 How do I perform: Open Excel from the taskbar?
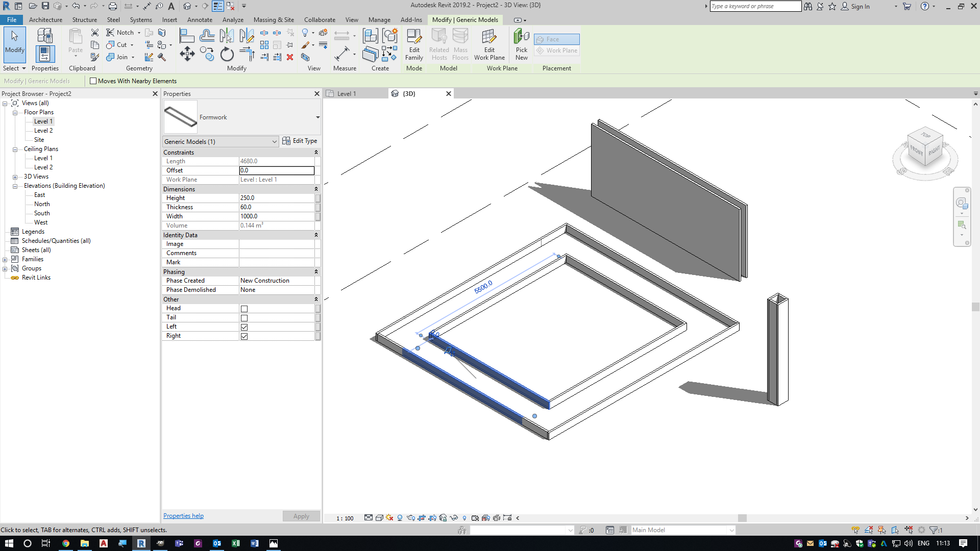[x=236, y=543]
